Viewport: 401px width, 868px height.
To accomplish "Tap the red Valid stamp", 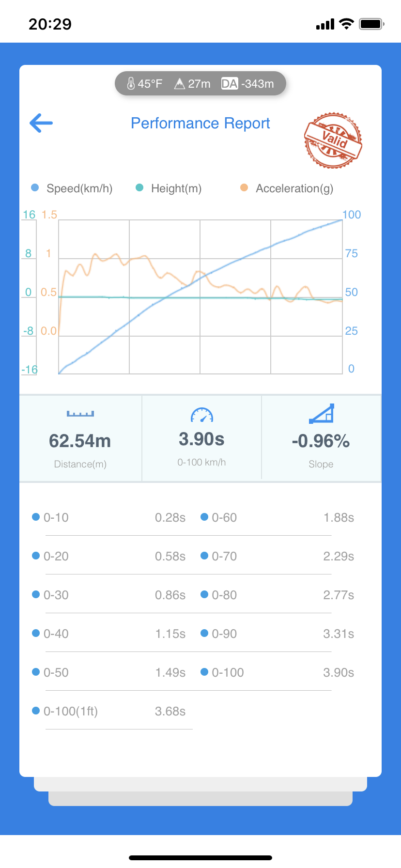I will click(x=333, y=140).
